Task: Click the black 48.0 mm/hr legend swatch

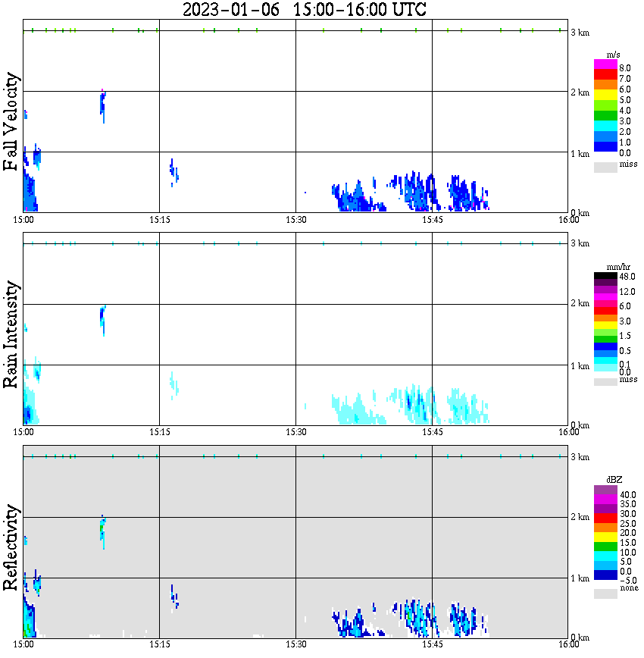Action: click(x=605, y=276)
